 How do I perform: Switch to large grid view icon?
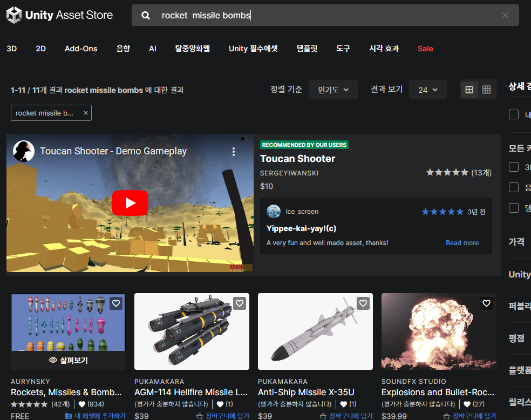(x=469, y=90)
